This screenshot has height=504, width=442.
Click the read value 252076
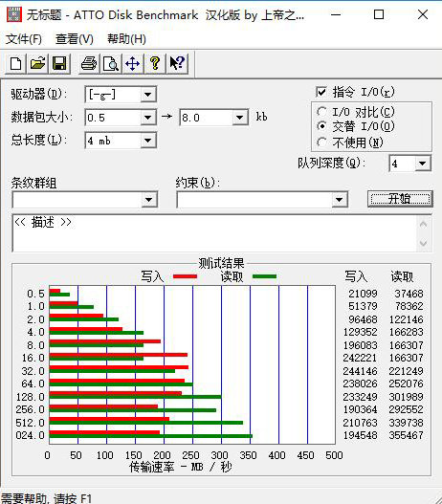coord(407,383)
